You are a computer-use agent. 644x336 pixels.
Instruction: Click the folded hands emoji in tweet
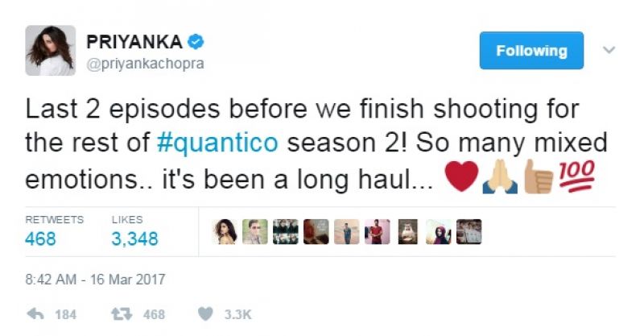click(500, 176)
